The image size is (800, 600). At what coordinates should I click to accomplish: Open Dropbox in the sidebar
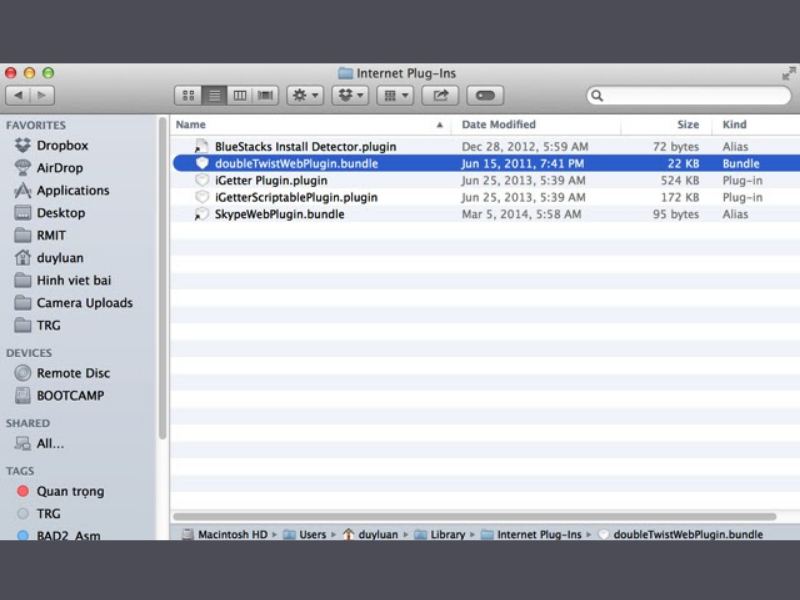pyautogui.click(x=62, y=145)
